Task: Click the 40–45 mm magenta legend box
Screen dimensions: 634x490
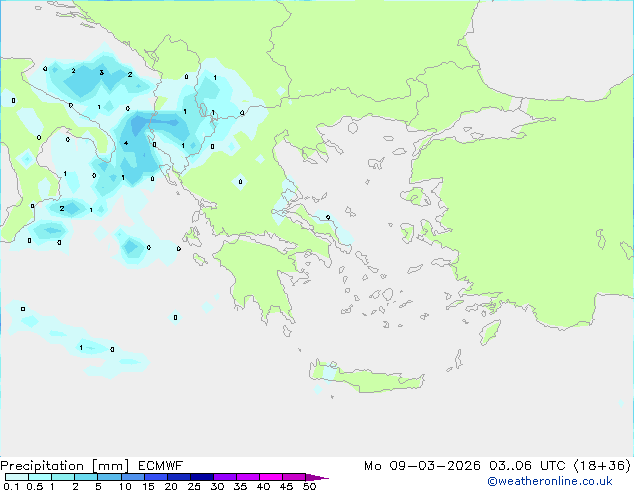Action: pyautogui.click(x=271, y=477)
